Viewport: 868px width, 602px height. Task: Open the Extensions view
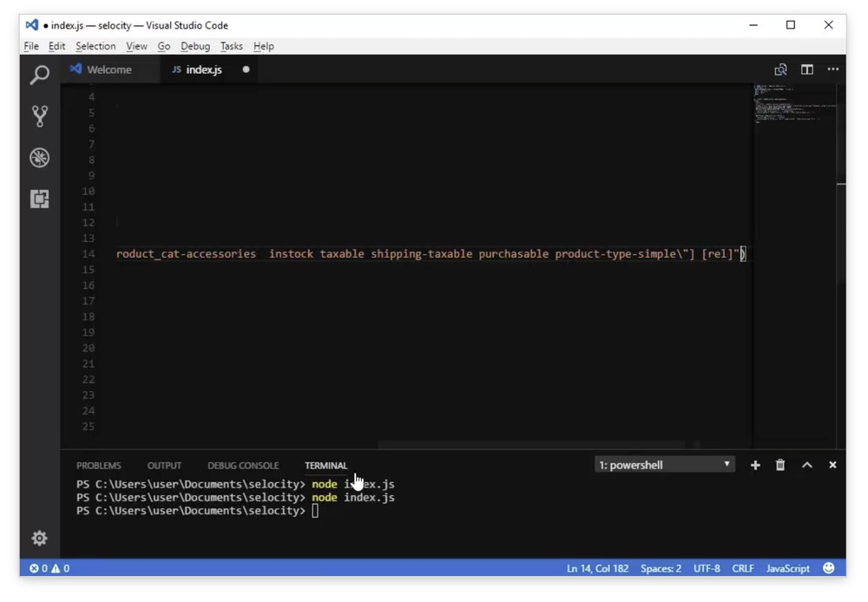pyautogui.click(x=38, y=199)
